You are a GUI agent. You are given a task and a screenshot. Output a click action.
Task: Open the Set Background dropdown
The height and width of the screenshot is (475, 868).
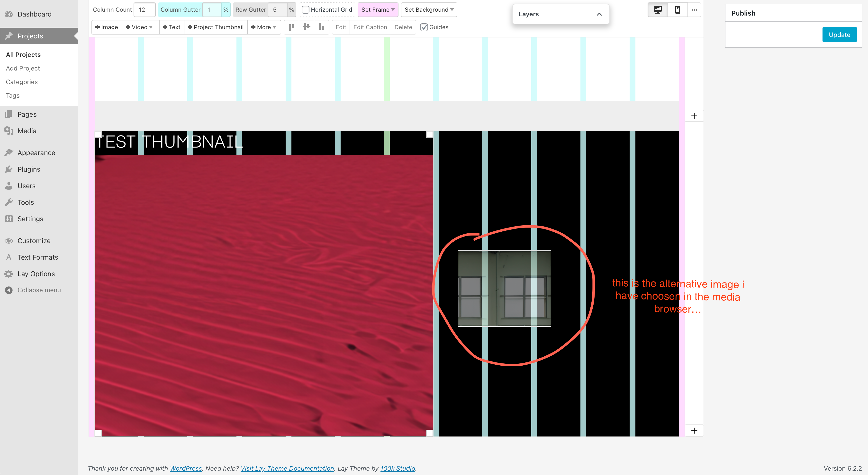click(429, 10)
